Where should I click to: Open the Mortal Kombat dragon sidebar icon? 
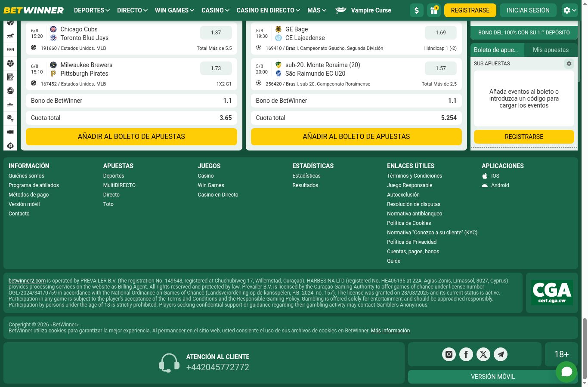(x=10, y=91)
